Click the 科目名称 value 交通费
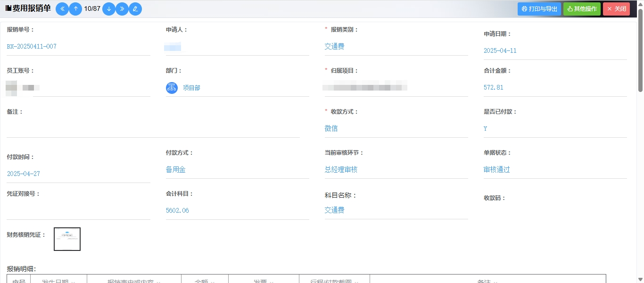644x283 pixels. [x=334, y=210]
